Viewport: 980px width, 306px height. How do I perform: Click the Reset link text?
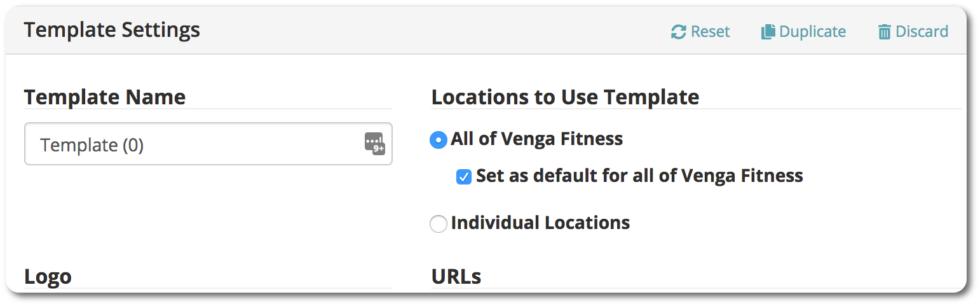(711, 32)
